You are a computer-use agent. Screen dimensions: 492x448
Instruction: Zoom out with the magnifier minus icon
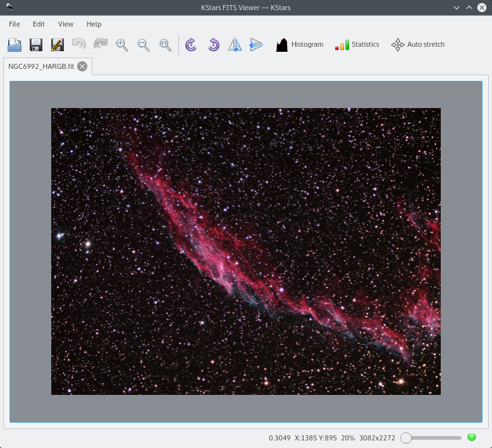(144, 45)
